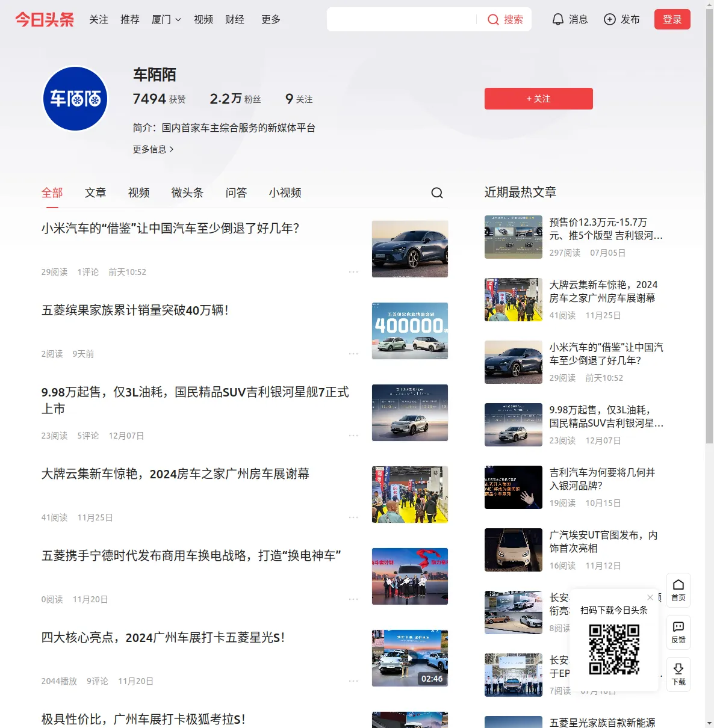Open article 五菱缤果家族累计销量突破40万辆
This screenshot has height=728, width=714.
pos(135,310)
